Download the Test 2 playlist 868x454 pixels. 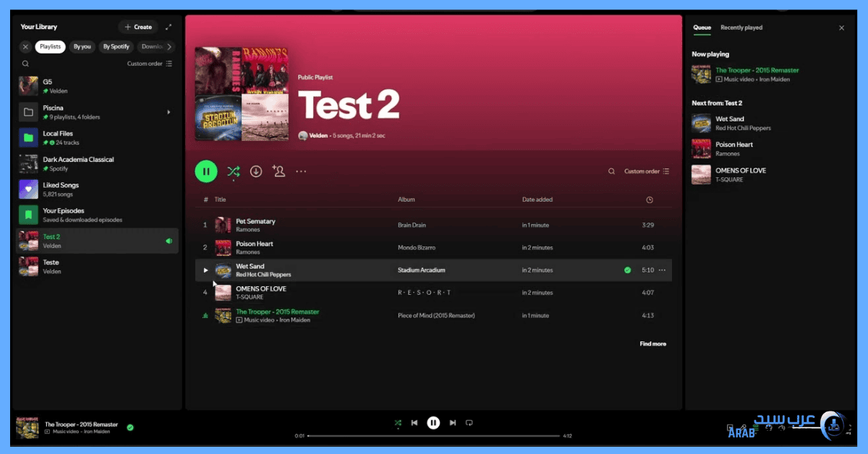pos(256,171)
